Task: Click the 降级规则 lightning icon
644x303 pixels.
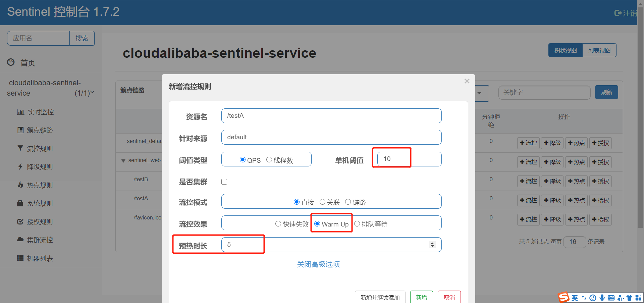Action: [x=20, y=167]
